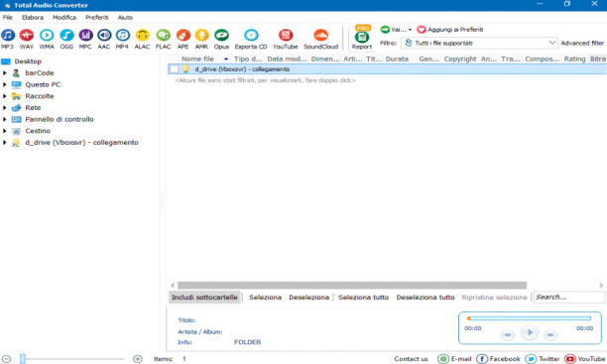
Task: Click the fast-forward playback button
Action: 550,335
